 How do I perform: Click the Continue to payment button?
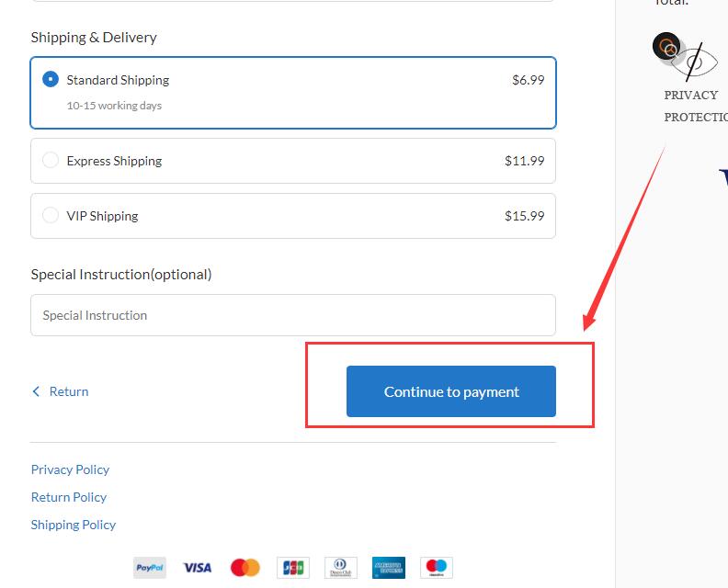(x=450, y=391)
